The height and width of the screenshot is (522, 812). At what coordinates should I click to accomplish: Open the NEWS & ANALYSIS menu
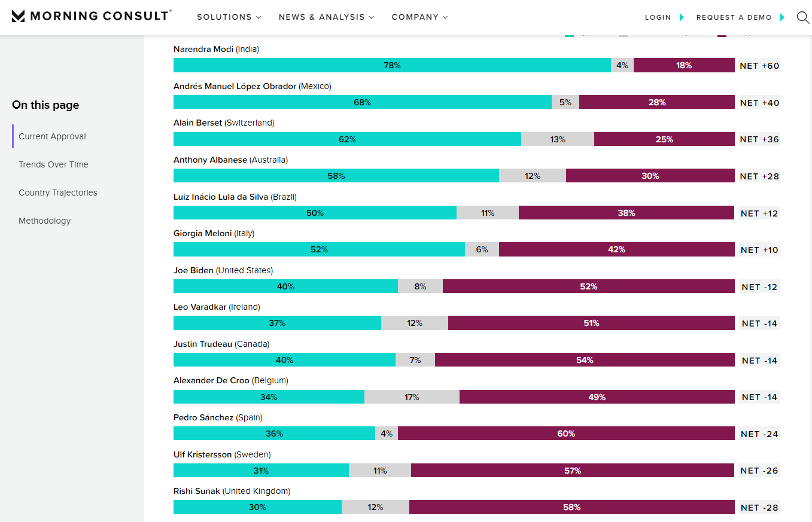tap(321, 17)
